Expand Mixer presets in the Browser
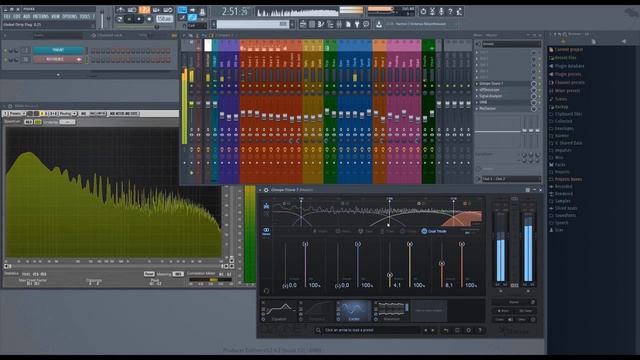The width and height of the screenshot is (640, 360). click(567, 91)
